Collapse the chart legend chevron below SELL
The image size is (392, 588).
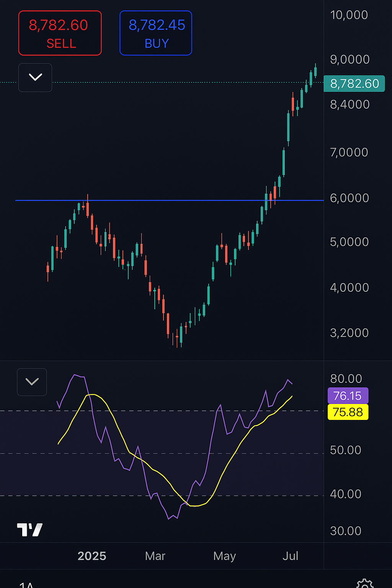coord(35,77)
